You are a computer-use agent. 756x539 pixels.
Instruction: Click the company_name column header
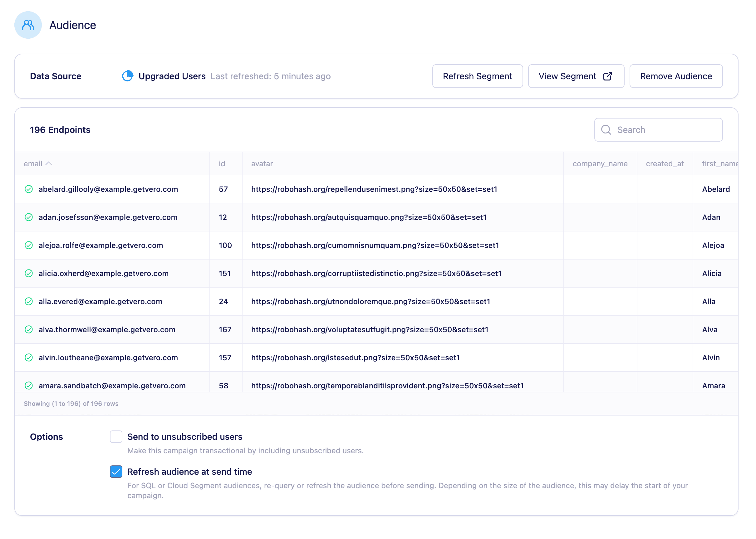[600, 164]
